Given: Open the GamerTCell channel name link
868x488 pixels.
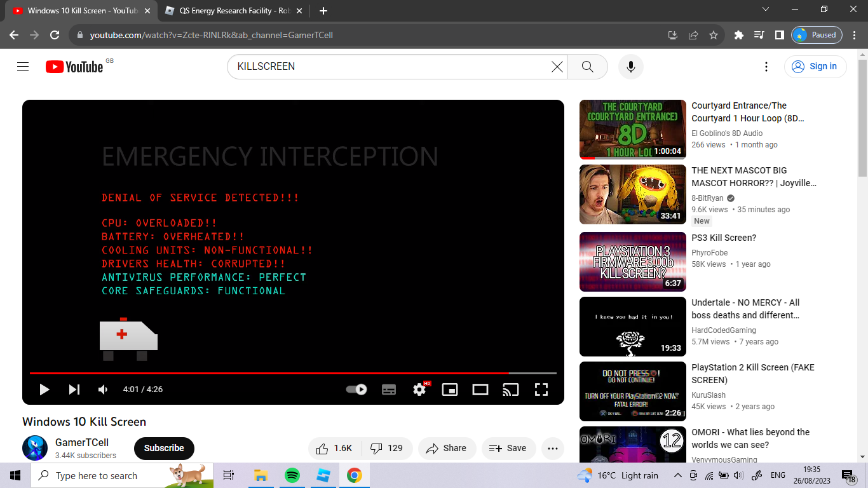Looking at the screenshot, I should 82,442.
